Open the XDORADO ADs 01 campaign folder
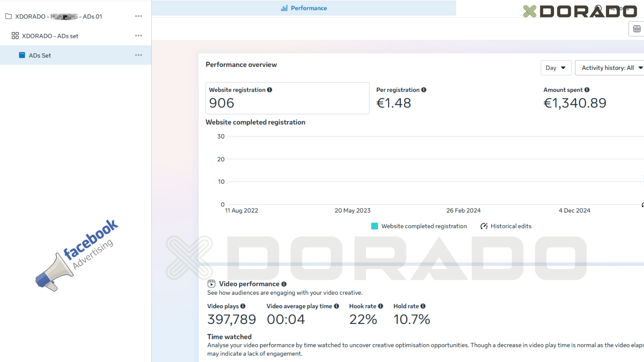 75,16
